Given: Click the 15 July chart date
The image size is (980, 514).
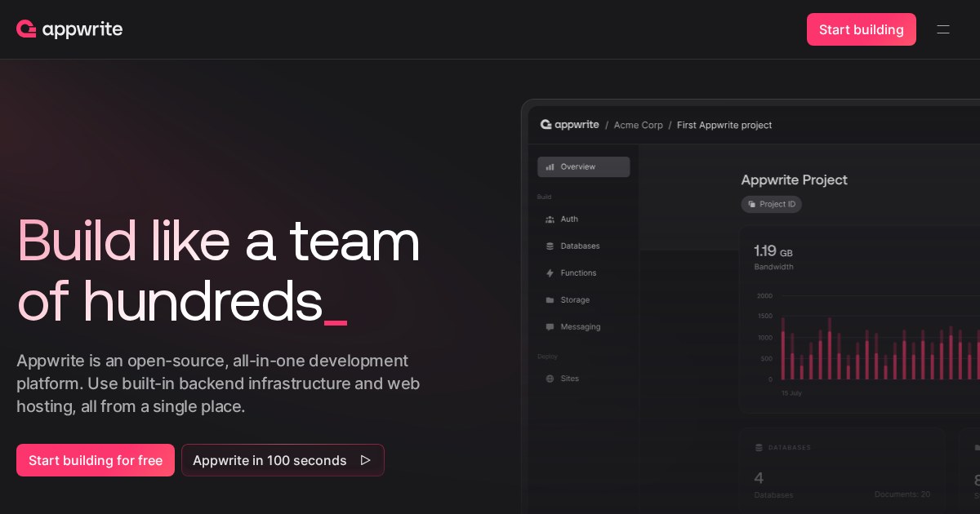Looking at the screenshot, I should (792, 392).
